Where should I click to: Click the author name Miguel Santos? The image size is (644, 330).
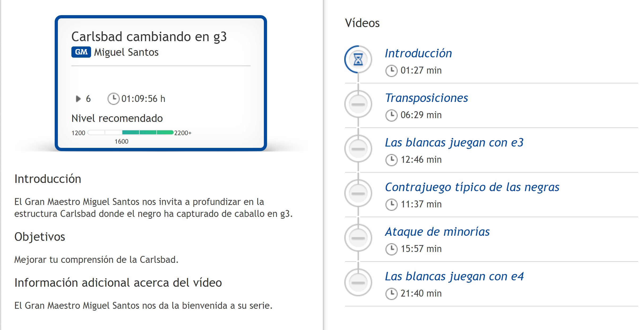coord(126,52)
